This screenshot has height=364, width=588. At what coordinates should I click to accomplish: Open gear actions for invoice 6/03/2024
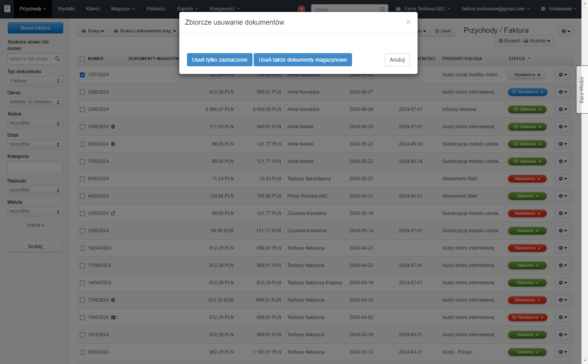[563, 352]
